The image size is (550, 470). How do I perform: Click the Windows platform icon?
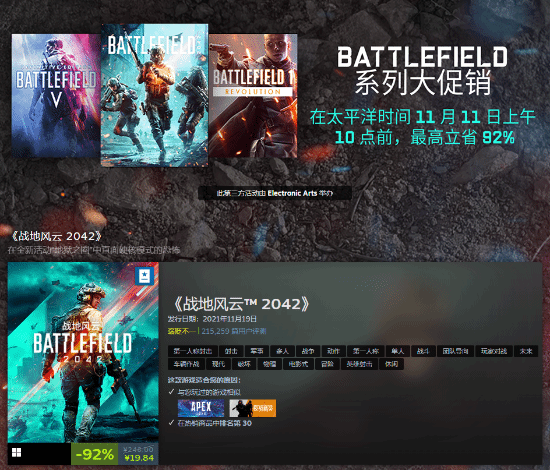[16, 452]
